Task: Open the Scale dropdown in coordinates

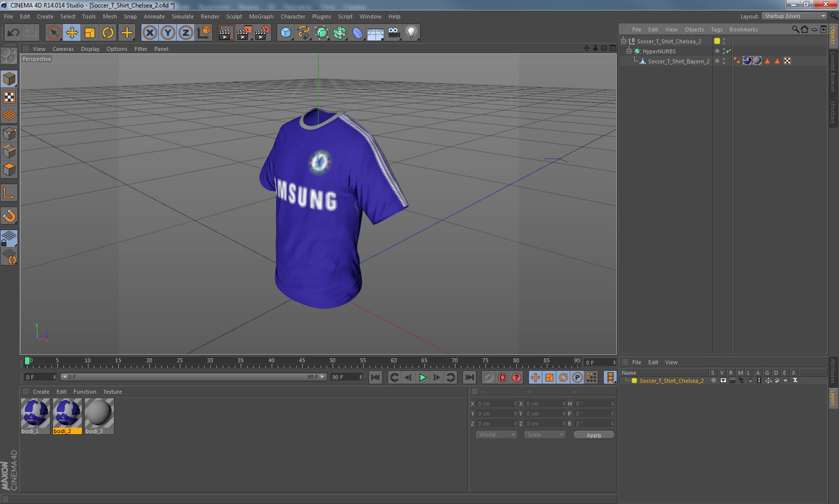Action: [544, 435]
